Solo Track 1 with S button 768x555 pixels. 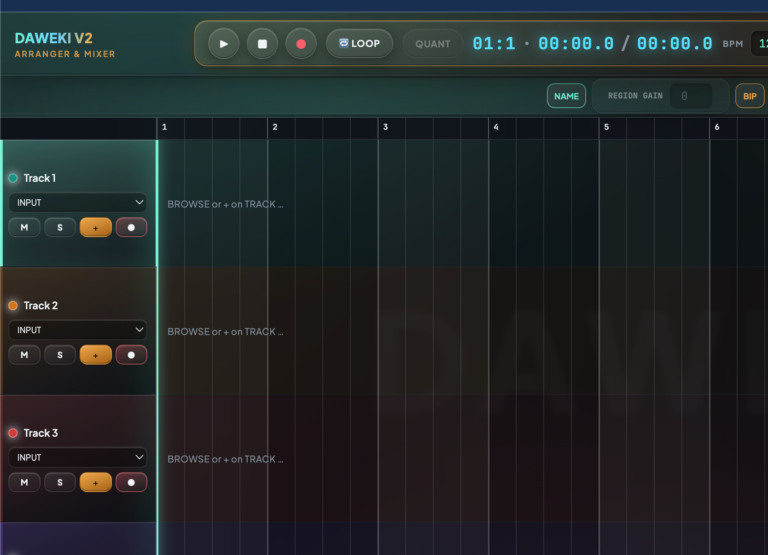coord(60,227)
